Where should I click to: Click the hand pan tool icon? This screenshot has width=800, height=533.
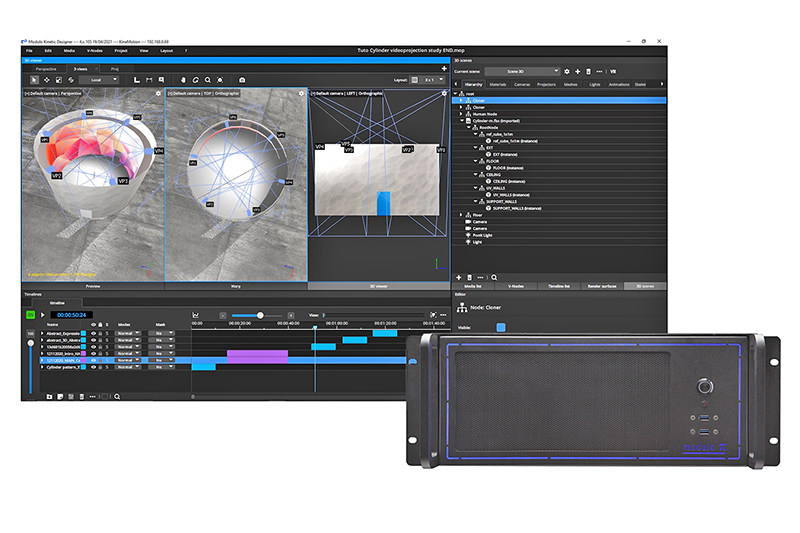point(183,79)
